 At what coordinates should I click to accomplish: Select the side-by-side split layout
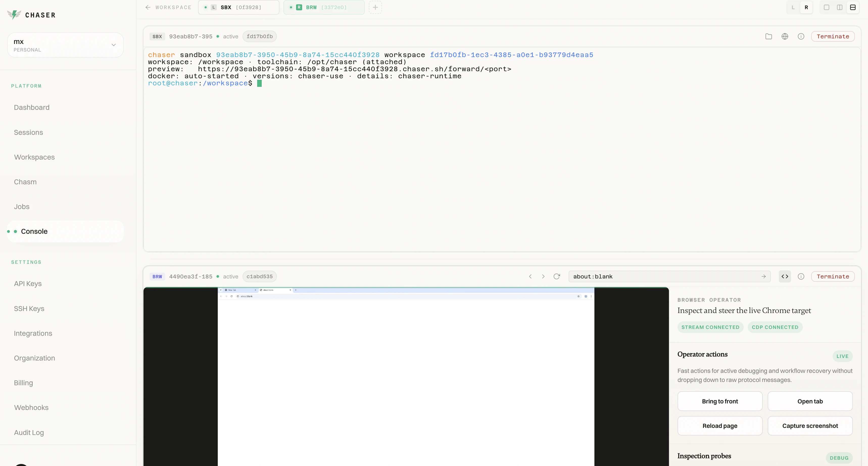click(840, 7)
